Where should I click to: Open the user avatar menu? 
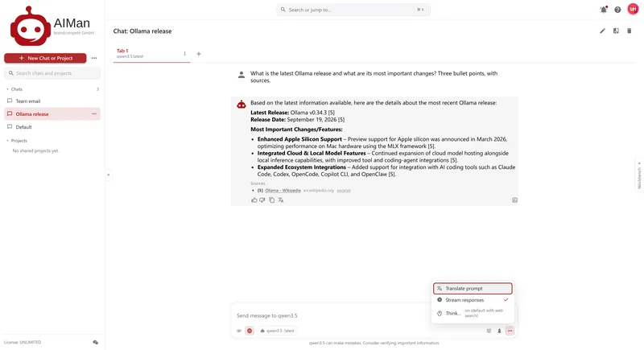point(633,10)
